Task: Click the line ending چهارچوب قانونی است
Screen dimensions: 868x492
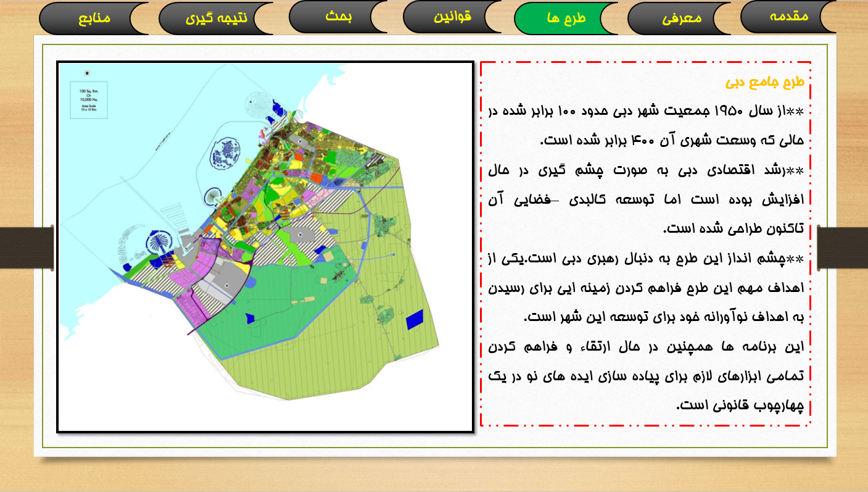Action: click(740, 405)
